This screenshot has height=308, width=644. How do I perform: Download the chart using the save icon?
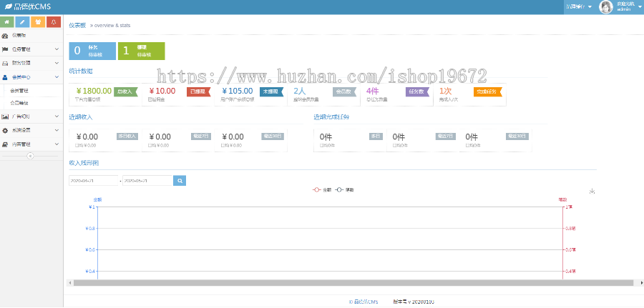[592, 191]
